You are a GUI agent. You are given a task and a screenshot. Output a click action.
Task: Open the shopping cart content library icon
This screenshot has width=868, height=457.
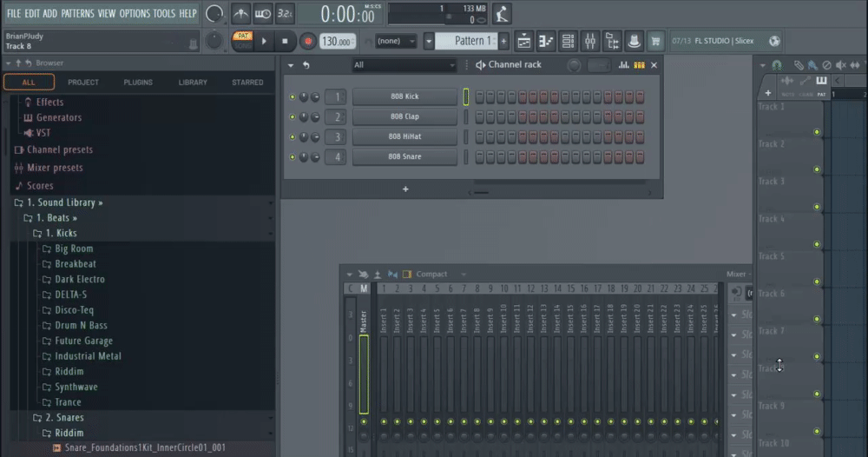[x=656, y=41]
